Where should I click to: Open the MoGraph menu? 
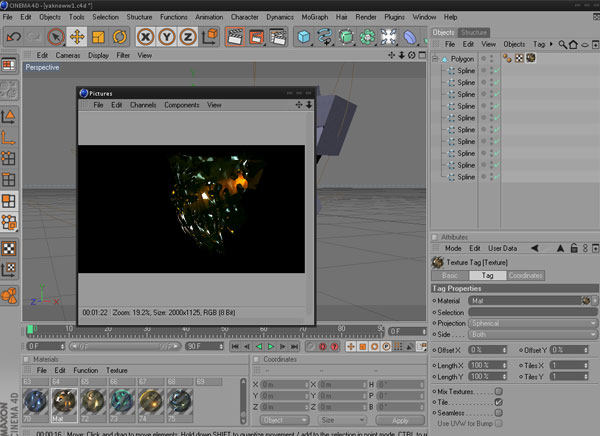(x=315, y=17)
